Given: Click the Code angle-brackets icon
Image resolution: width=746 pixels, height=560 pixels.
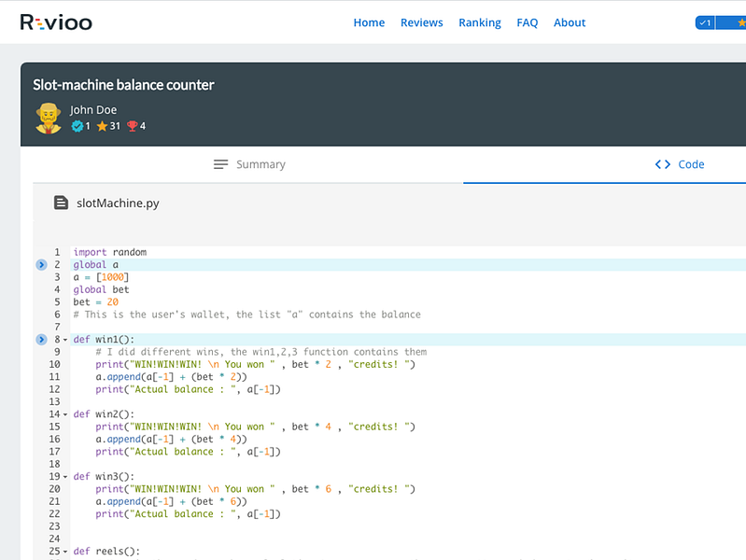Looking at the screenshot, I should tap(663, 164).
